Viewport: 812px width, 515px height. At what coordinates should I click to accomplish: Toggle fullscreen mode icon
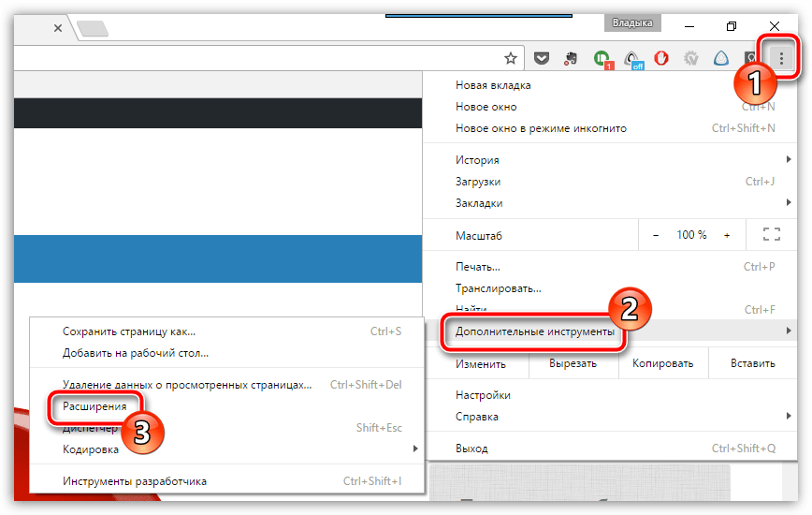tap(772, 234)
